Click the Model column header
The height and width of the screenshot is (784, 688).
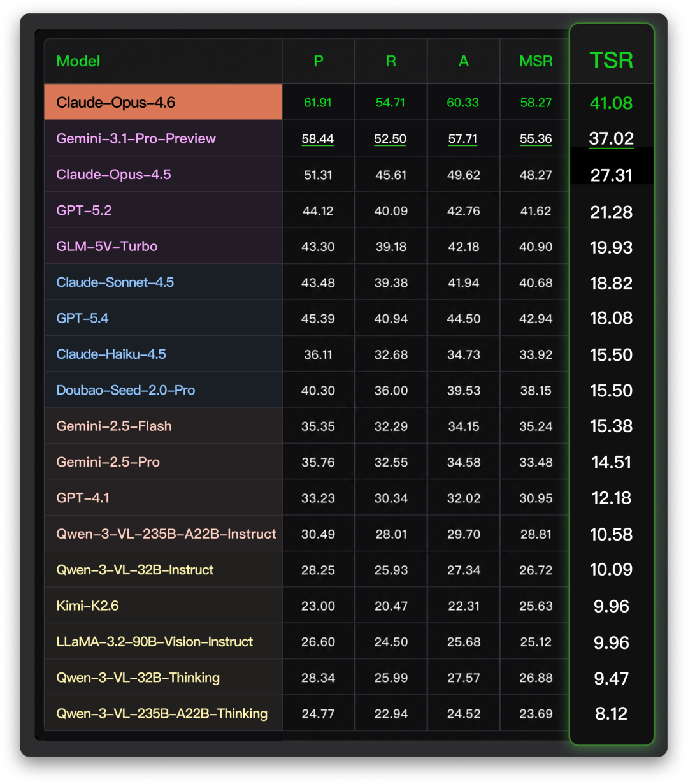click(78, 61)
